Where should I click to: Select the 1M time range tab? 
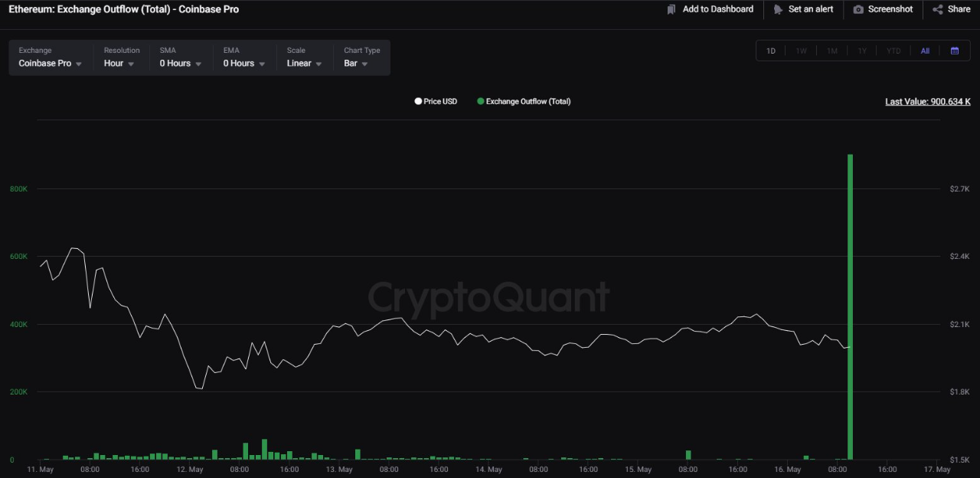point(831,51)
